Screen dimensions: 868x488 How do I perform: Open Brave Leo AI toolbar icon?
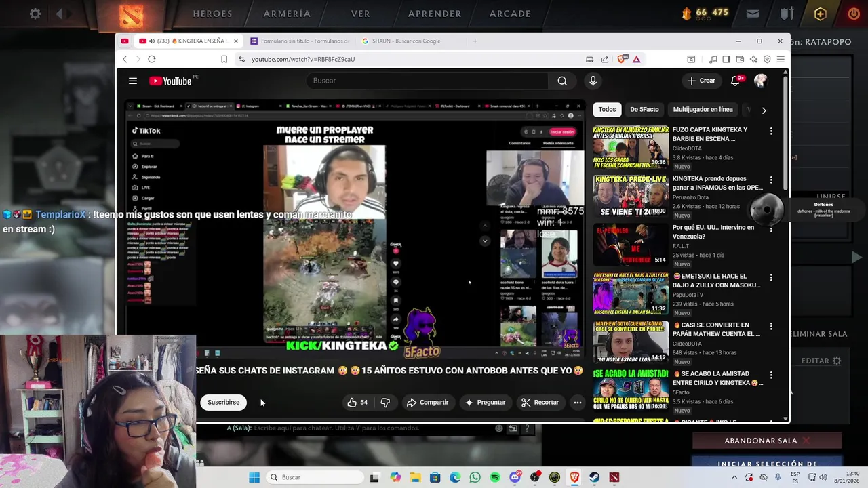point(753,59)
